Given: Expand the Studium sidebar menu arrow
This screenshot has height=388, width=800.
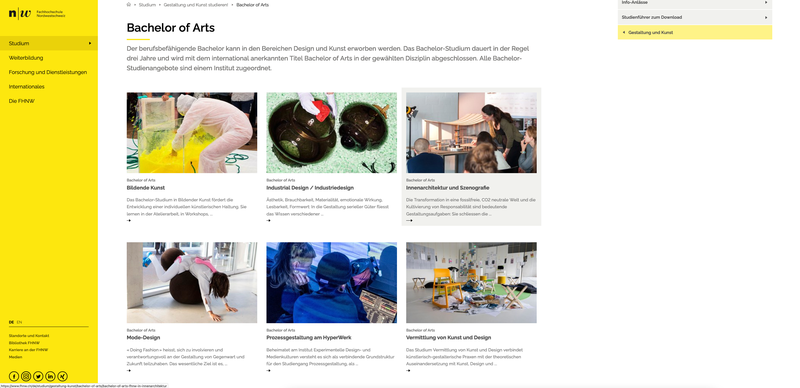Looking at the screenshot, I should (x=90, y=43).
